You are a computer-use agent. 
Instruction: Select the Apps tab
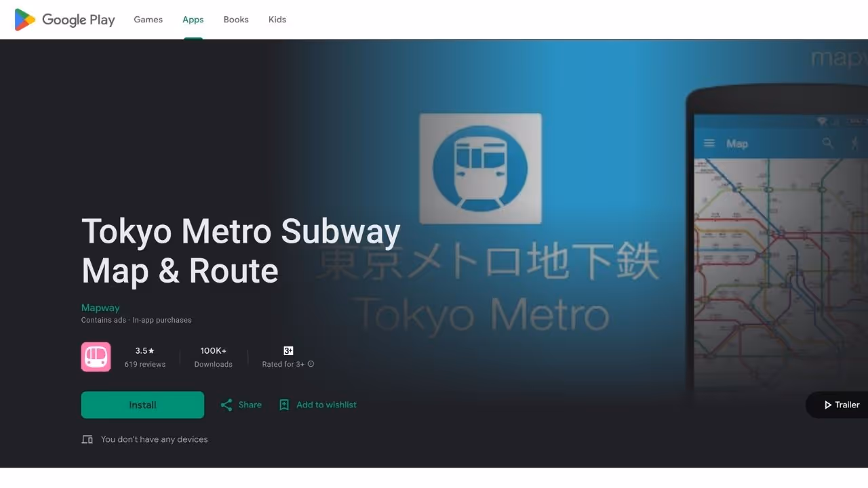pos(193,20)
